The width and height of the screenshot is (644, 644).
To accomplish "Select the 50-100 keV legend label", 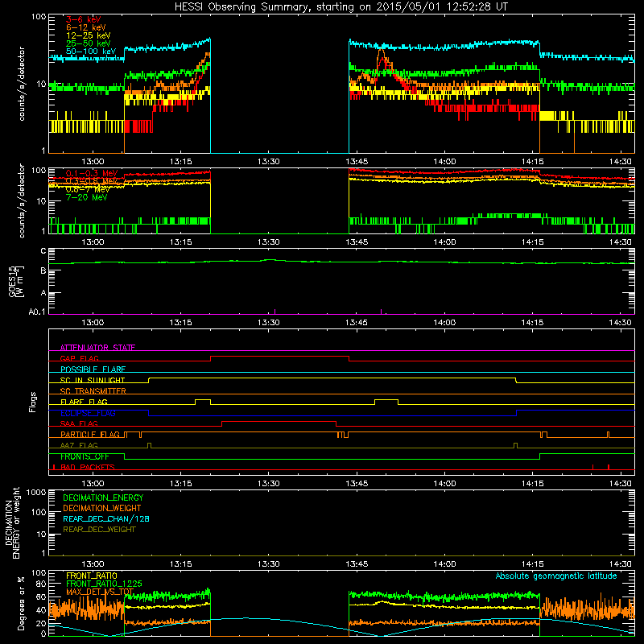I will [x=91, y=52].
